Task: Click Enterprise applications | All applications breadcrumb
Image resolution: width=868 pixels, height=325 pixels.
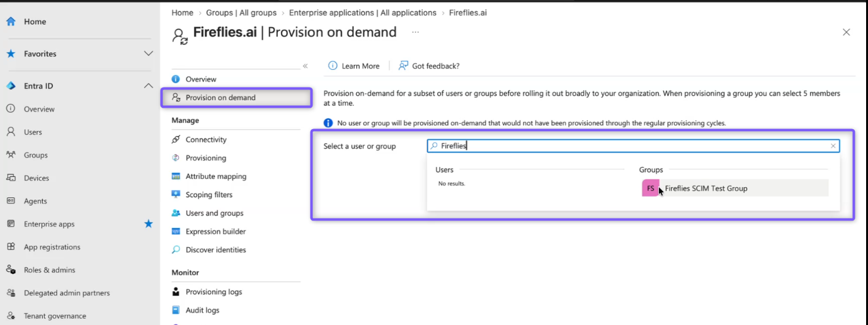Action: 363,13
